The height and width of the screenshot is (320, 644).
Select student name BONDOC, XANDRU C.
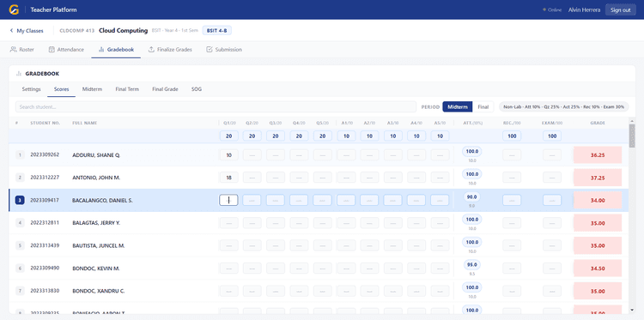(x=99, y=292)
